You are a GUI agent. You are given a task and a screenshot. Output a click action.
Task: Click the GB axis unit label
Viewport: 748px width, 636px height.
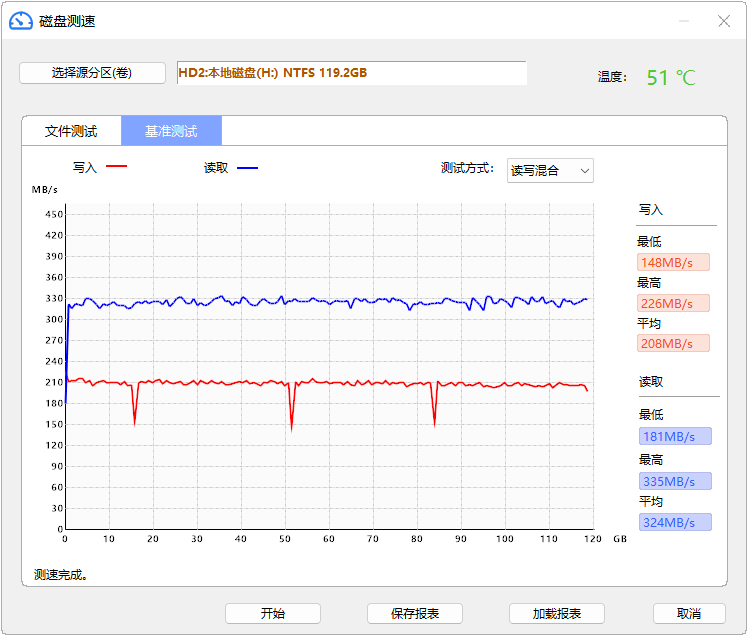tap(620, 539)
